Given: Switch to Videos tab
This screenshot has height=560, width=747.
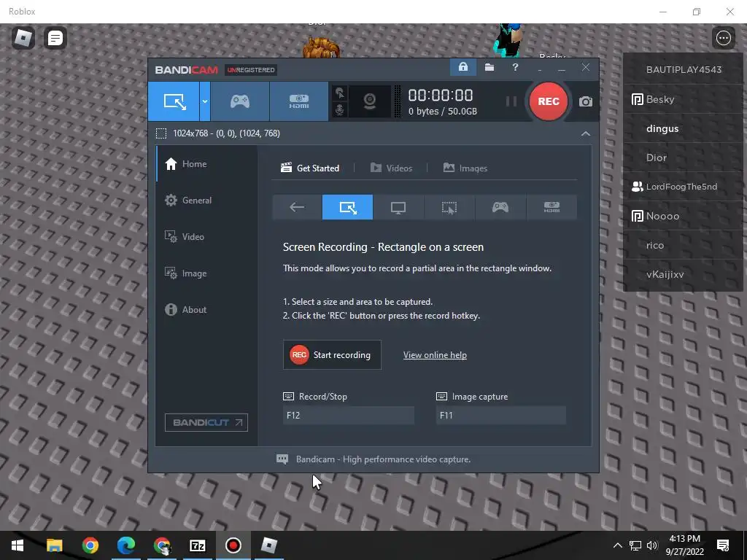Looking at the screenshot, I should (x=391, y=168).
